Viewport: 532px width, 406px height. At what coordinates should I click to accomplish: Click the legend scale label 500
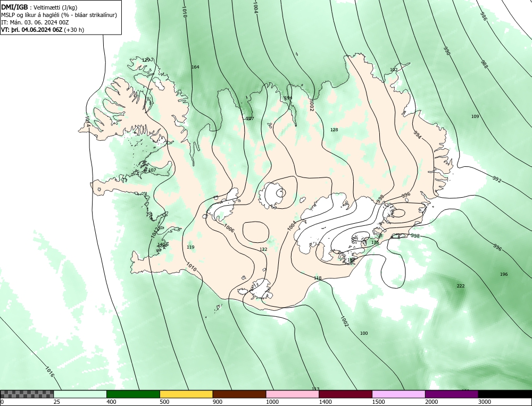164,402
